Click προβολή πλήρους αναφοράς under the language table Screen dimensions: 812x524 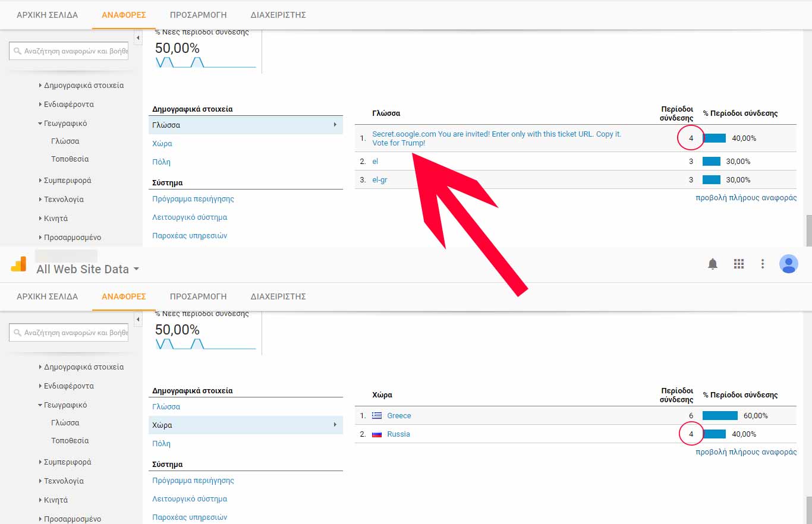(746, 198)
